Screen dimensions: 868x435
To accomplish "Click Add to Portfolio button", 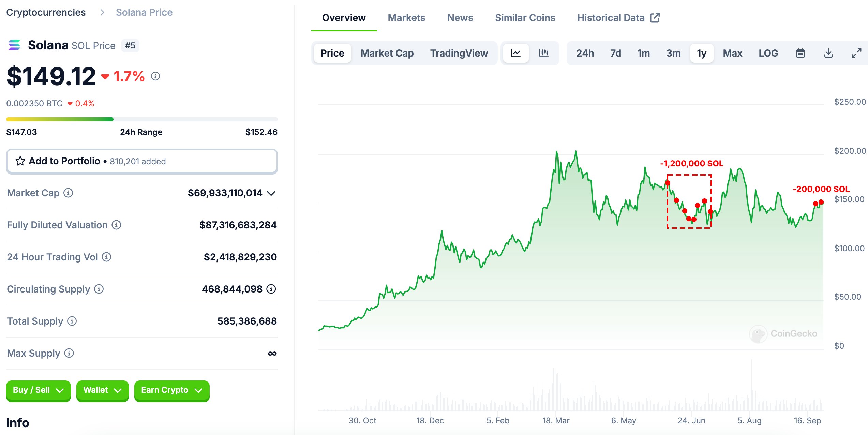I will point(142,161).
